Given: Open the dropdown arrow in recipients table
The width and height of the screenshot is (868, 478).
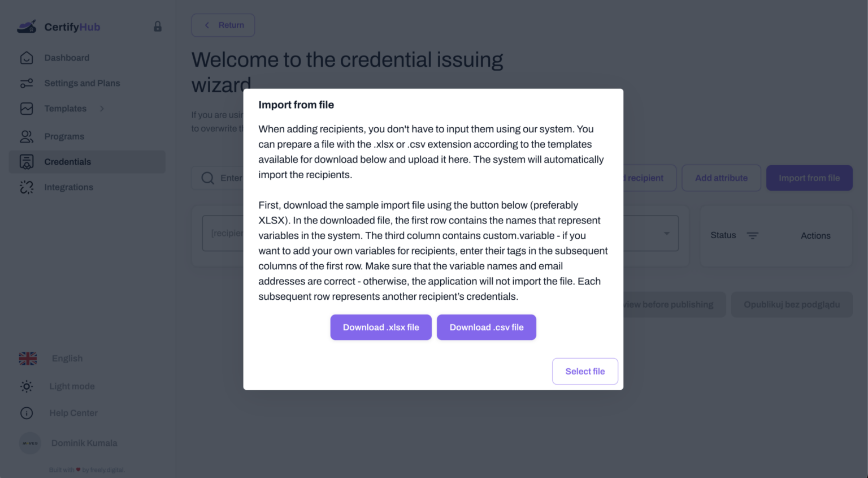Looking at the screenshot, I should pyautogui.click(x=667, y=233).
